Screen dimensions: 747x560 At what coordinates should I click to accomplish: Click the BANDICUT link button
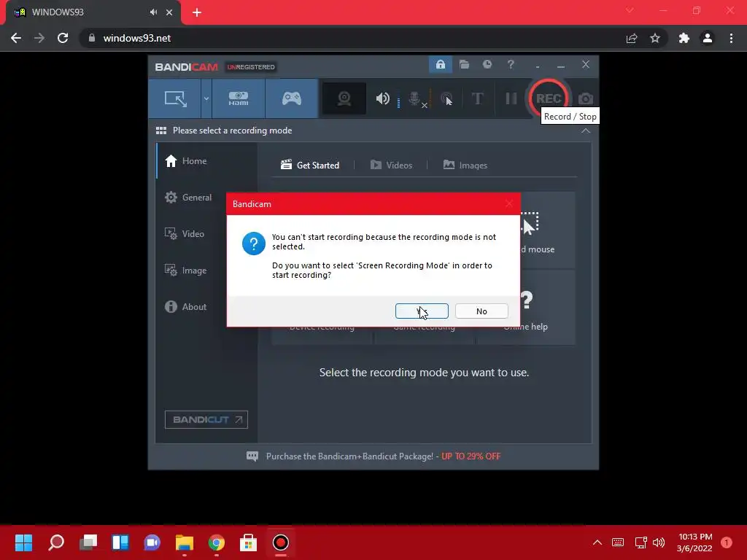[206, 419]
